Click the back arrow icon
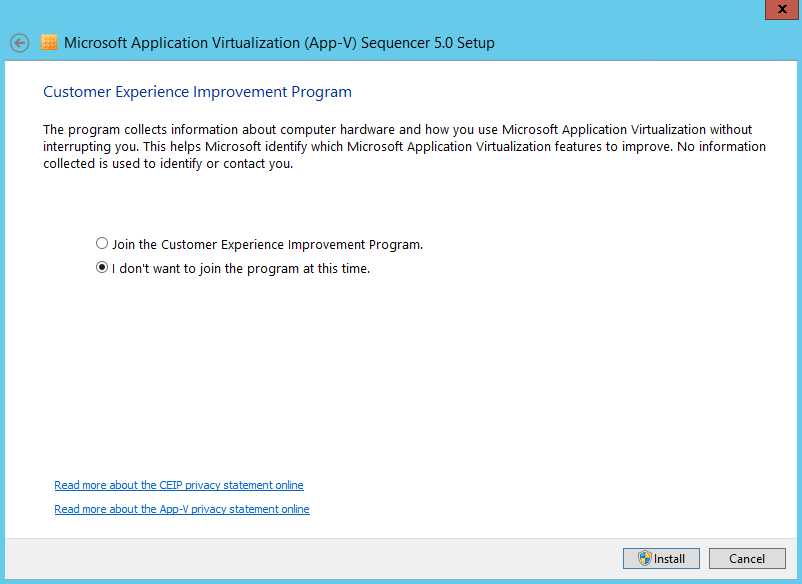This screenshot has width=802, height=584. [19, 43]
